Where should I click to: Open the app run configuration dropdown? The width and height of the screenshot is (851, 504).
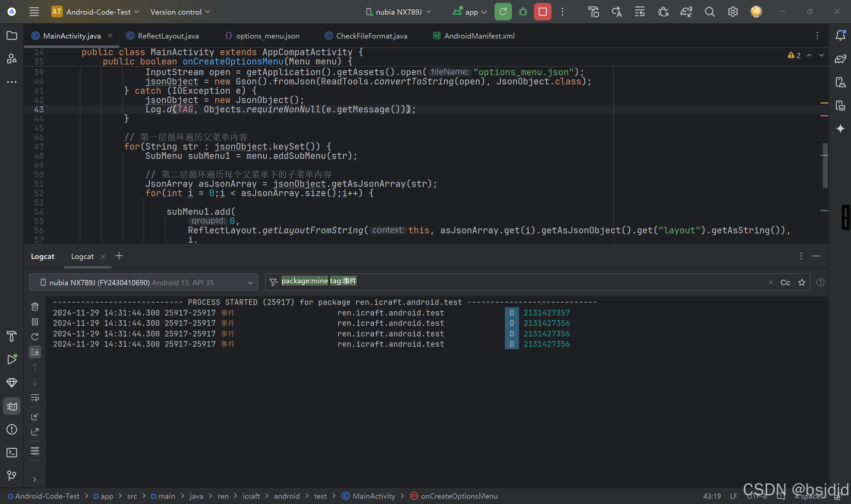(x=471, y=12)
